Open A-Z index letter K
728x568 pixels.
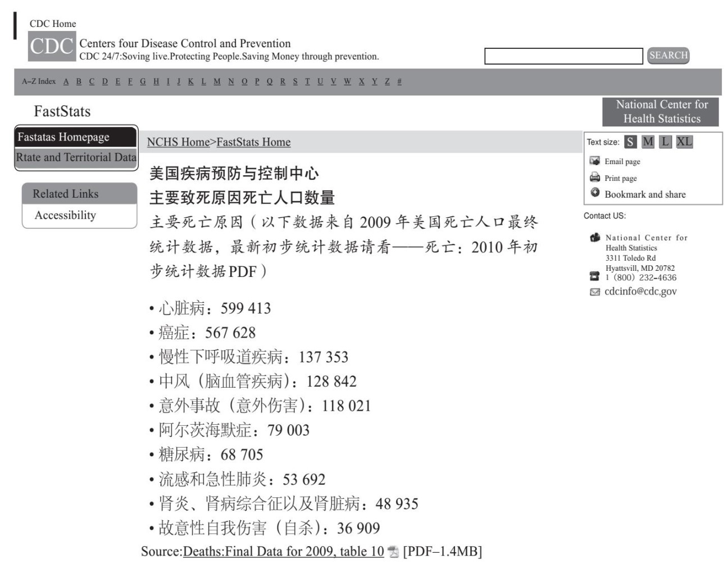click(x=191, y=81)
